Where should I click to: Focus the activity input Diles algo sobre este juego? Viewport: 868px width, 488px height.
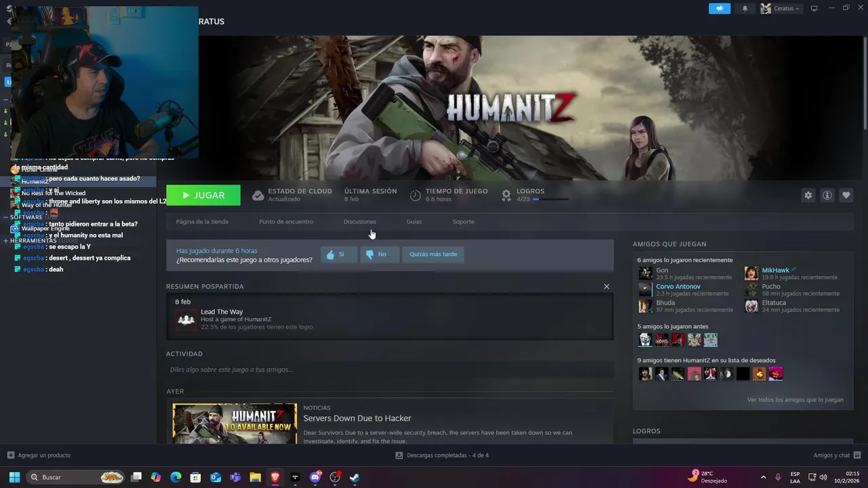coord(390,369)
